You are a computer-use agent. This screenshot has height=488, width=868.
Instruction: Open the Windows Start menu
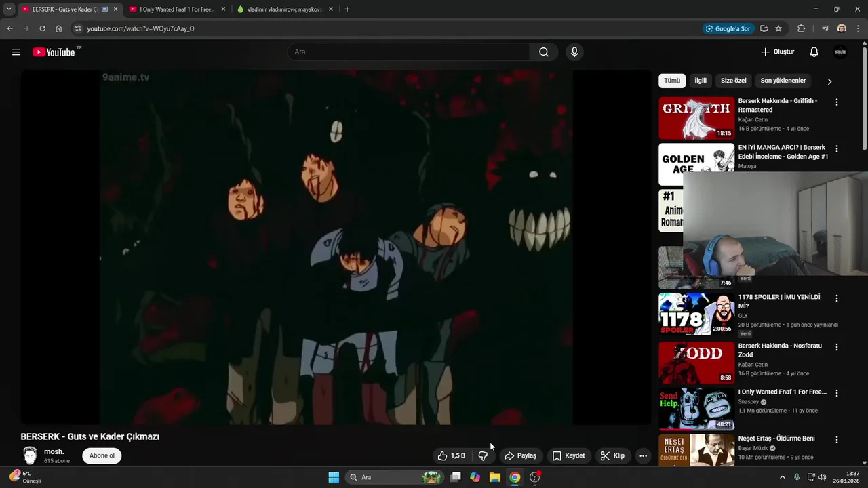point(334,477)
